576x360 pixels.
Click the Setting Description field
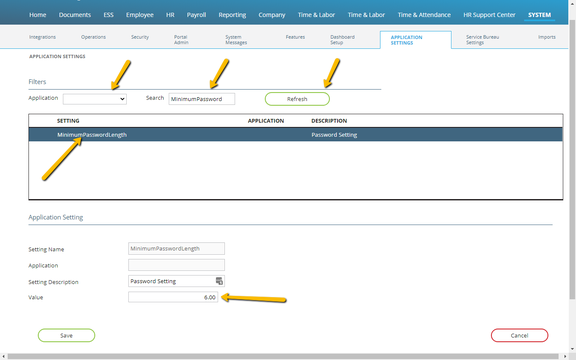point(176,281)
